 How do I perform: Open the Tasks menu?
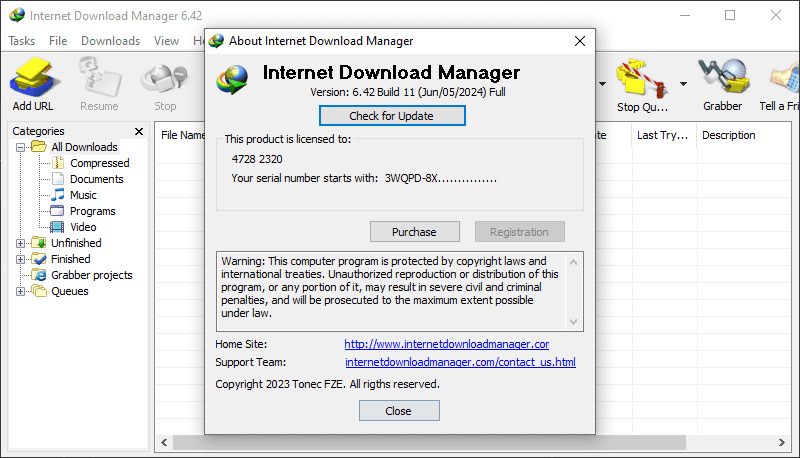pyautogui.click(x=21, y=41)
